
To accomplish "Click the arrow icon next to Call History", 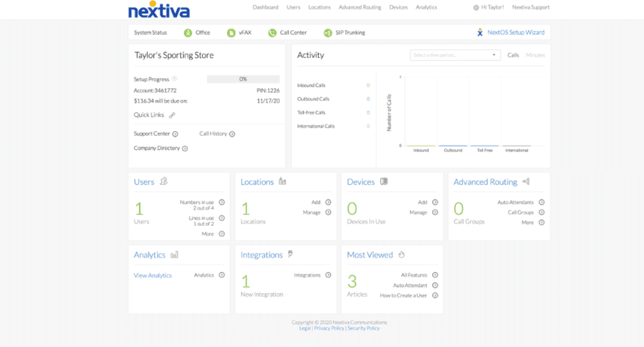I will 232,134.
